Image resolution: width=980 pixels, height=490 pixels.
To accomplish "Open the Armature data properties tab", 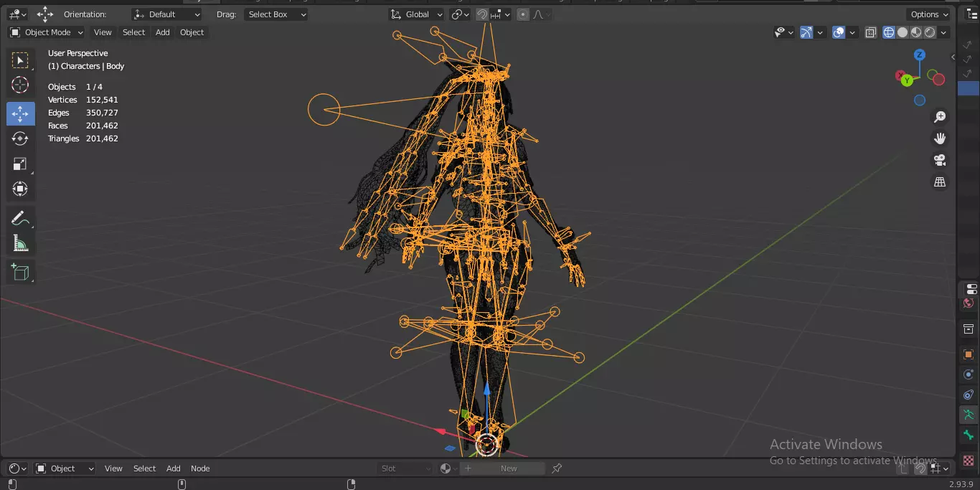I will (969, 415).
